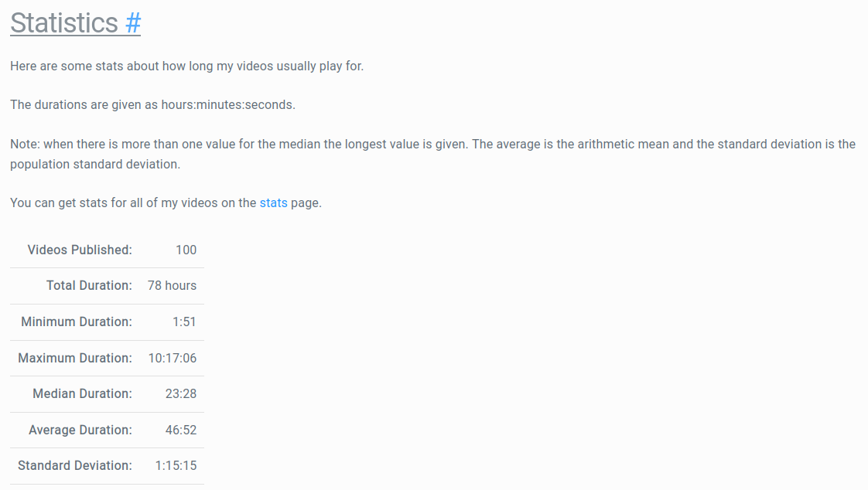Click the Videos Published value 100
Image resolution: width=868 pixels, height=490 pixels.
186,250
